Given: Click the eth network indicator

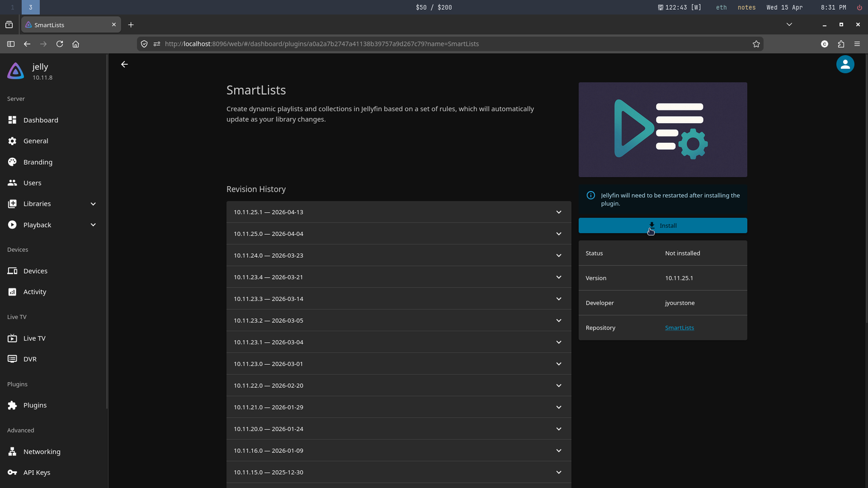Looking at the screenshot, I should [x=721, y=8].
